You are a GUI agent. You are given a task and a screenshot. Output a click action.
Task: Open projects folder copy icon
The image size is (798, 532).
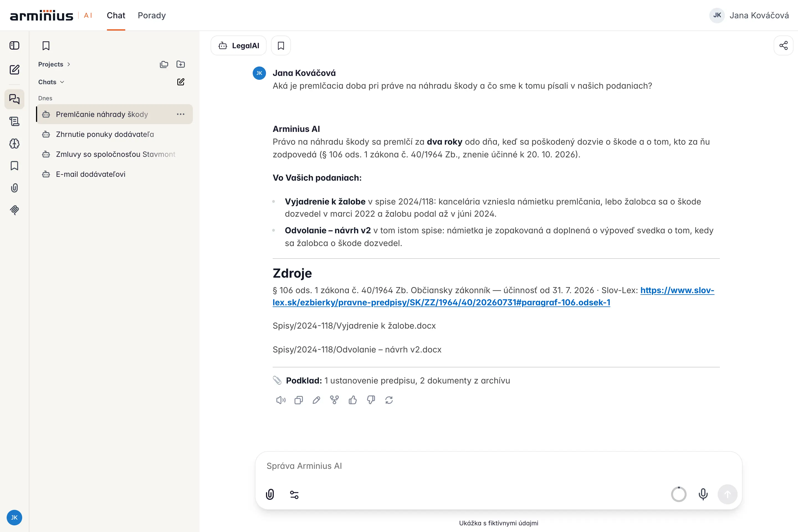click(164, 64)
